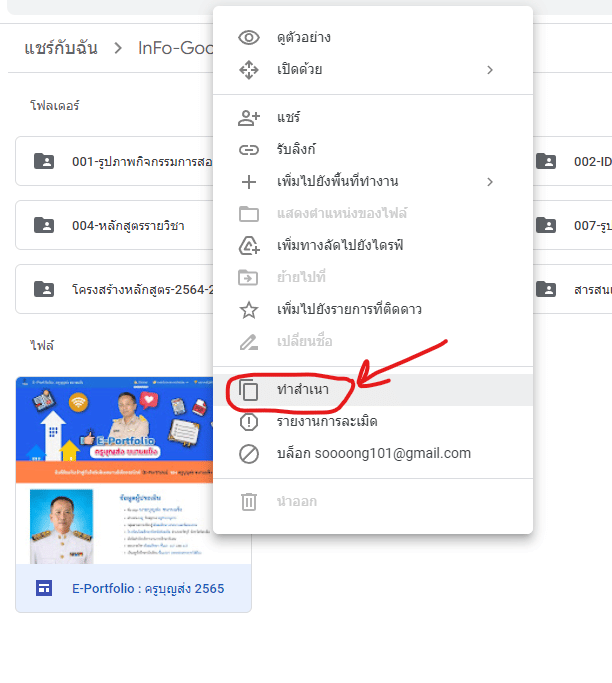Go to แชร์กับฉัน breadcrumb
This screenshot has height=683, width=612.
61,48
